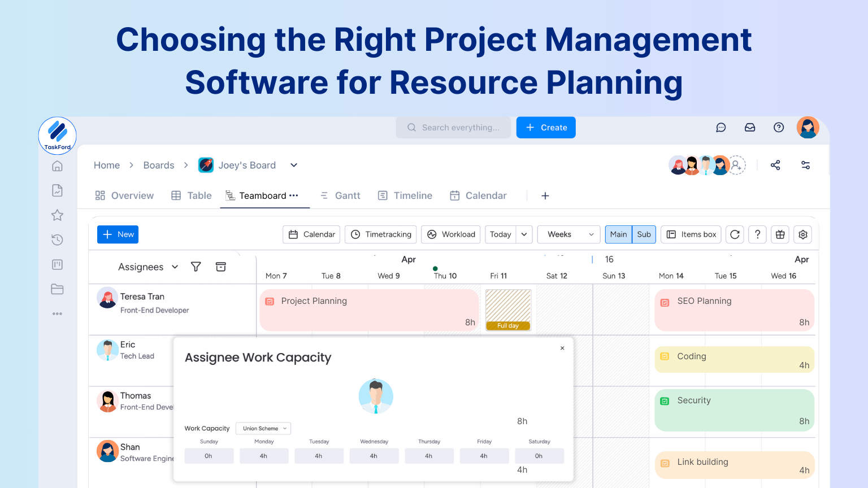Image resolution: width=868 pixels, height=488 pixels.
Task: Open the board settings sliders icon
Action: [x=806, y=165]
